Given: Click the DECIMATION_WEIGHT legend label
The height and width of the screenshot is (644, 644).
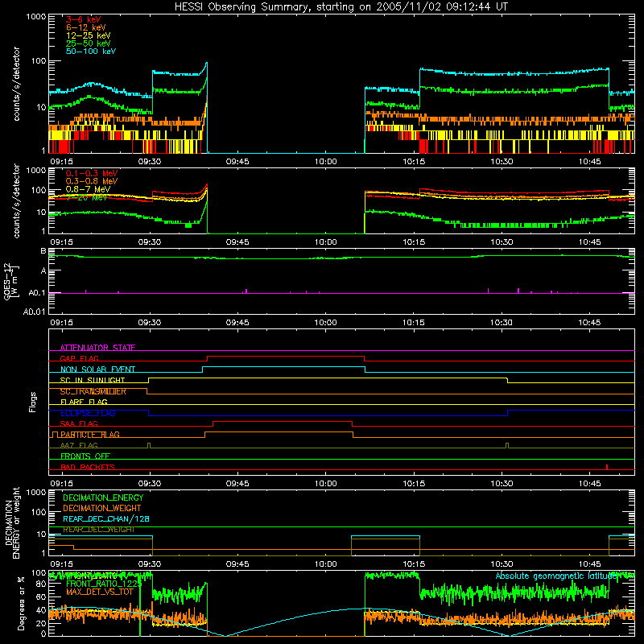Looking at the screenshot, I should 102,508.
